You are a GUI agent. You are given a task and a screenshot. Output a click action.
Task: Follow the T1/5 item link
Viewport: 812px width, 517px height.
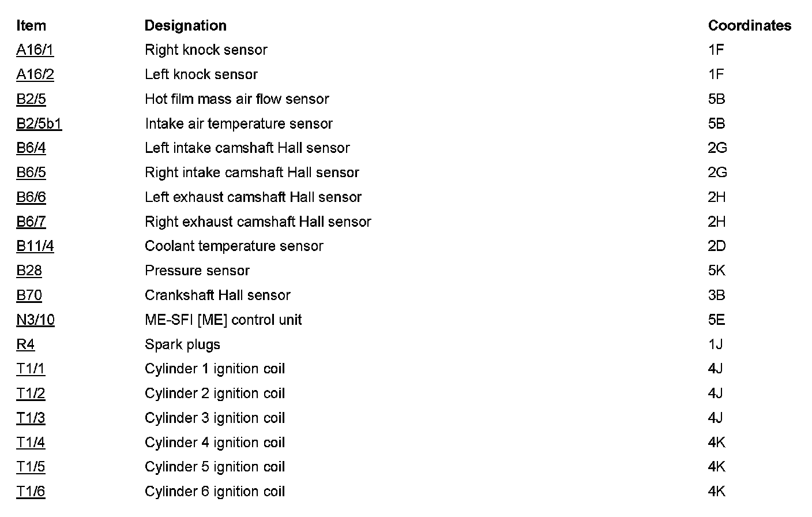pos(31,467)
